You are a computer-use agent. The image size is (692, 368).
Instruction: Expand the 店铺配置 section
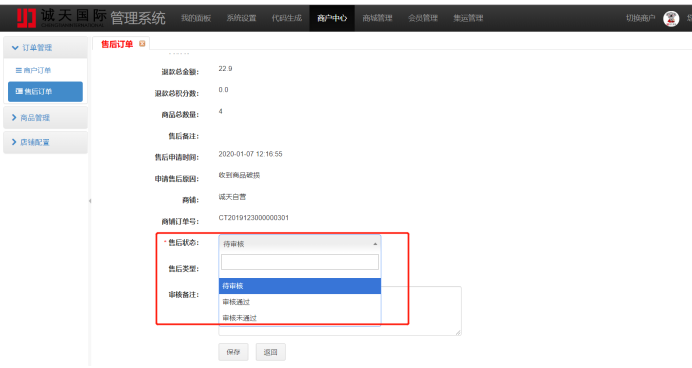tap(45, 142)
